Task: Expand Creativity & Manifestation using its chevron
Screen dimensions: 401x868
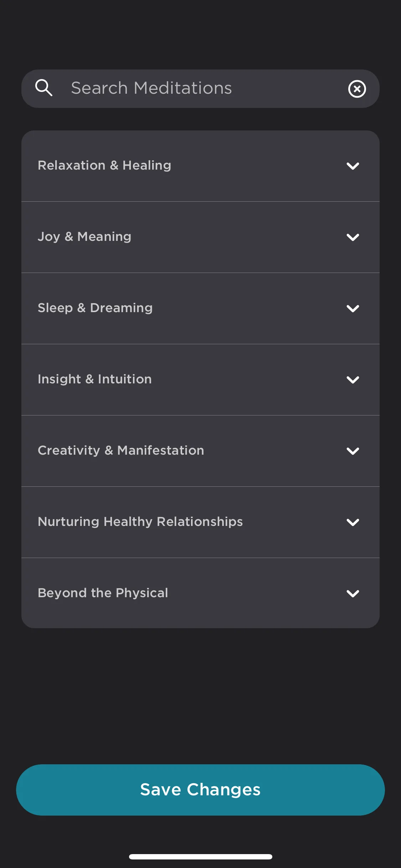Action: [x=353, y=451]
